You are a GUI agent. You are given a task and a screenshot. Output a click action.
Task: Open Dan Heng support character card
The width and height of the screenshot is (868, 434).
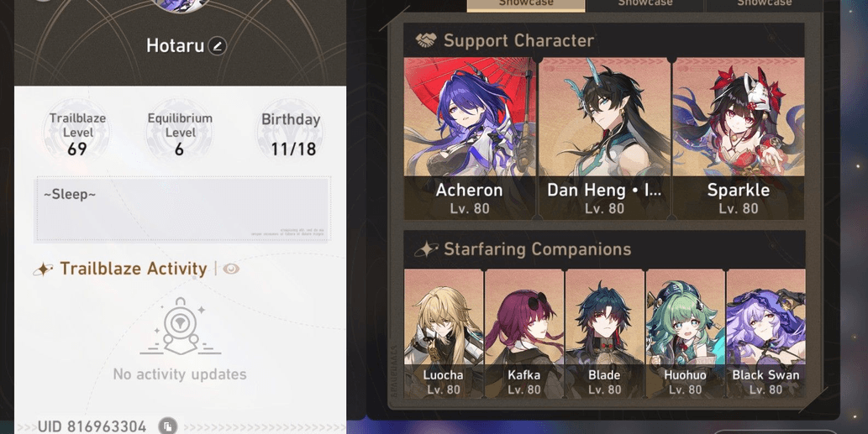(604, 139)
